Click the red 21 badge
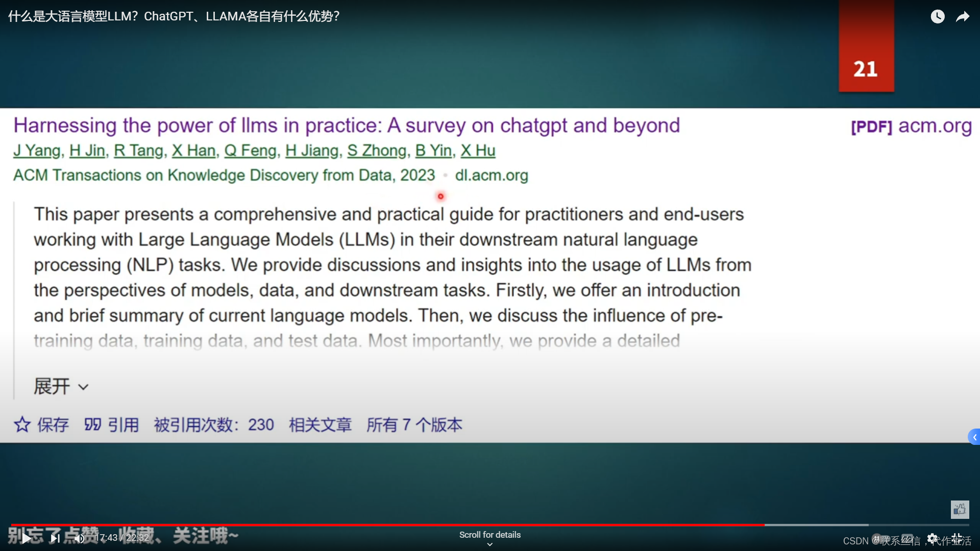This screenshot has height=551, width=980. [x=866, y=46]
